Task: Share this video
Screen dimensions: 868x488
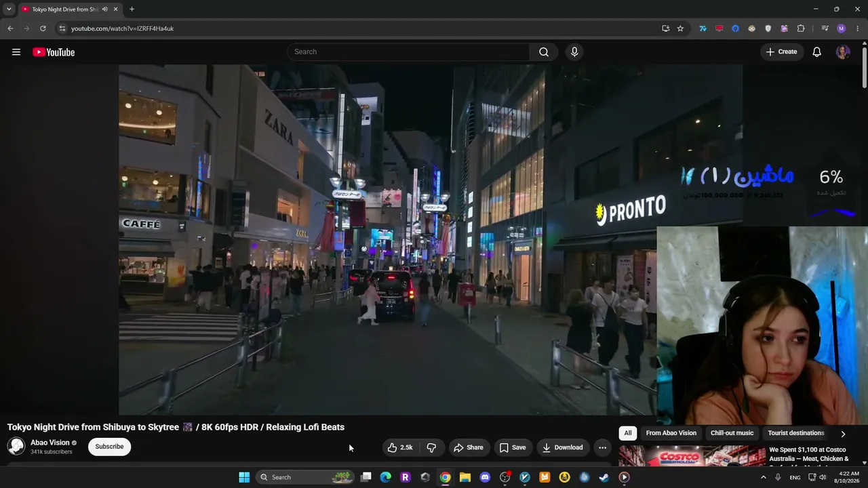Action: (x=469, y=447)
